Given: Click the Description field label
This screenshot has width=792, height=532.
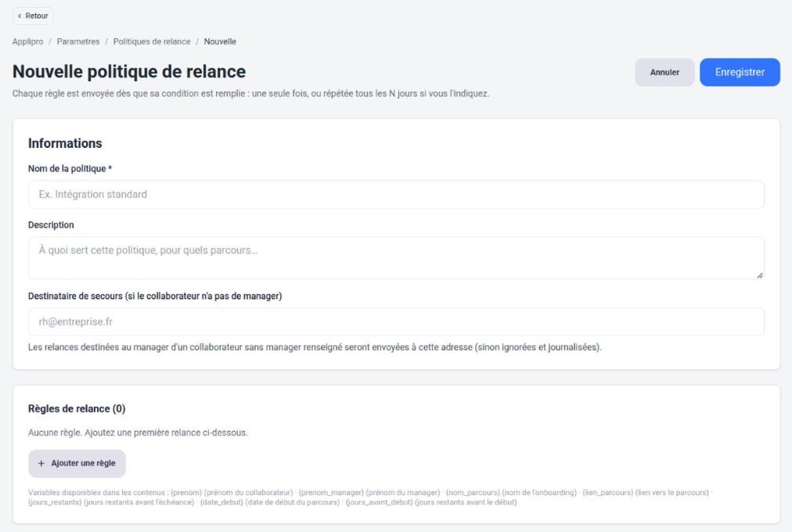Looking at the screenshot, I should click(x=51, y=225).
